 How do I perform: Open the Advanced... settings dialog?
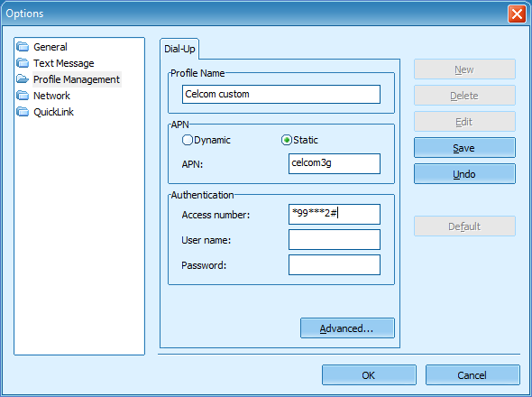click(x=347, y=328)
